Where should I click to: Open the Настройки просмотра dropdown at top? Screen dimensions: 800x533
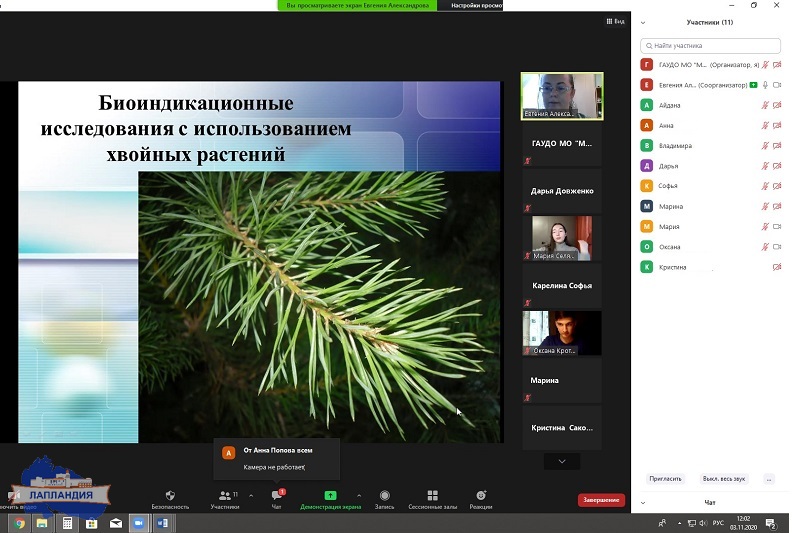(470, 5)
